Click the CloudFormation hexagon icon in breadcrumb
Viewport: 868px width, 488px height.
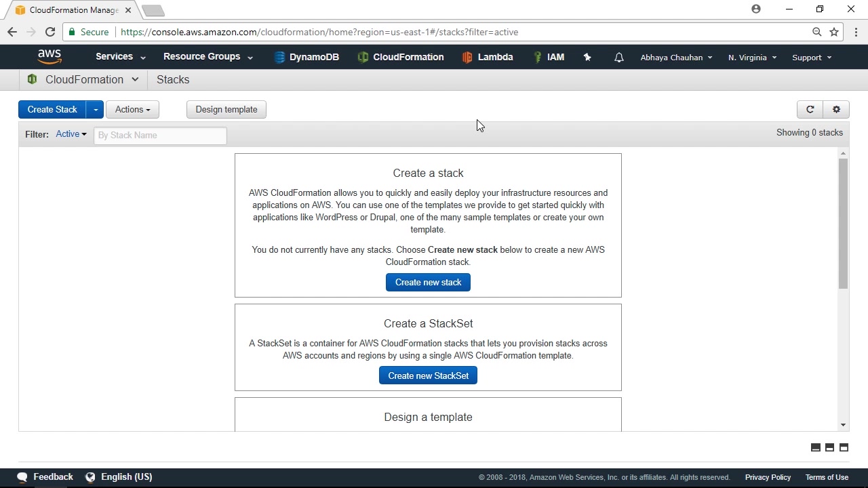[x=32, y=79]
